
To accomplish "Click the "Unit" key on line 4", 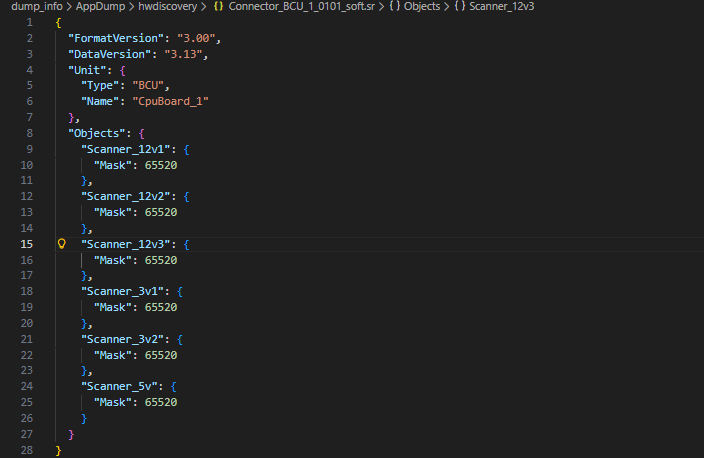I will 87,70.
